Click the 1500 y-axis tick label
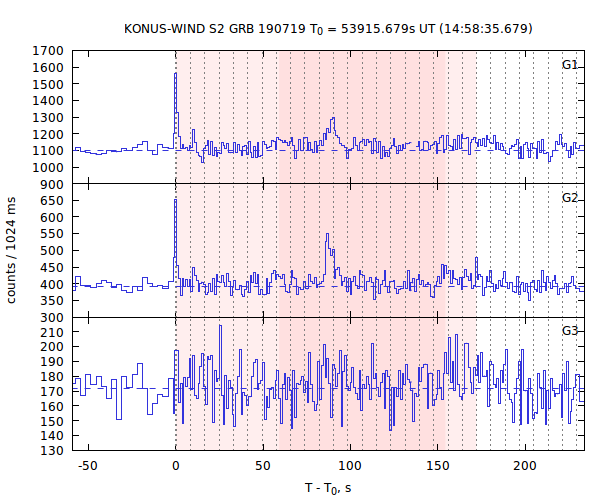This screenshot has height=500, width=600. tap(47, 84)
